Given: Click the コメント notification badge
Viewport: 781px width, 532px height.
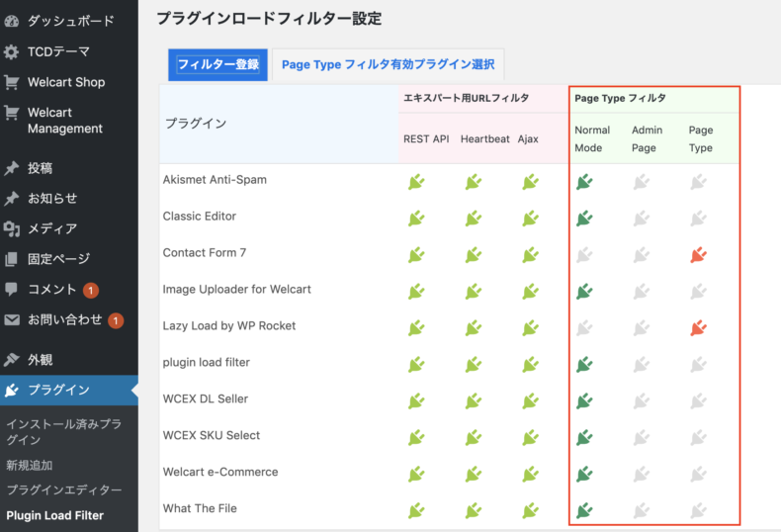Looking at the screenshot, I should point(91,290).
